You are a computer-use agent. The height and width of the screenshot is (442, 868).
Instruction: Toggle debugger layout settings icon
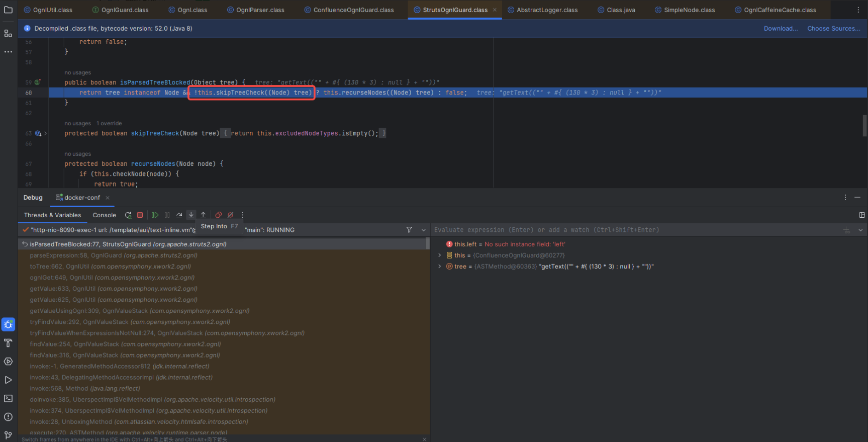click(x=862, y=215)
